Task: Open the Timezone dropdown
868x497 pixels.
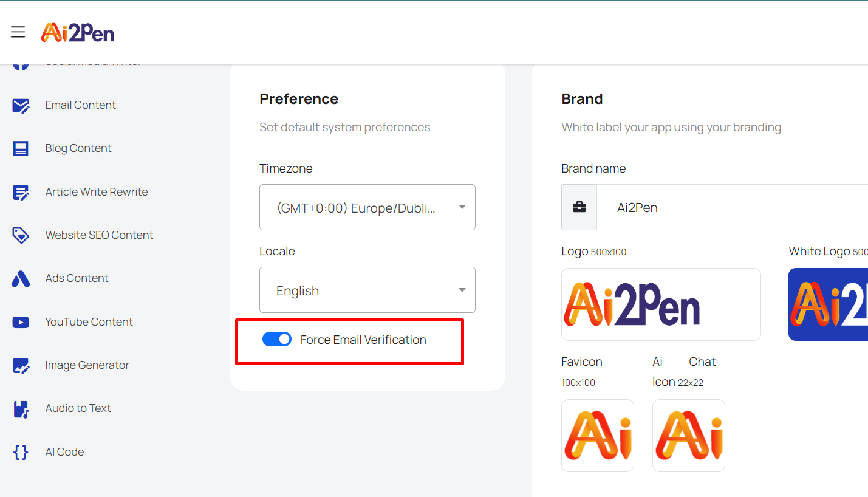Action: pyautogui.click(x=367, y=207)
